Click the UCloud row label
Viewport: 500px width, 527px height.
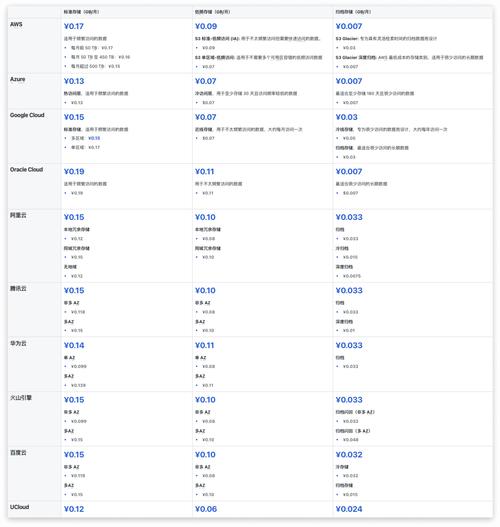click(19, 507)
